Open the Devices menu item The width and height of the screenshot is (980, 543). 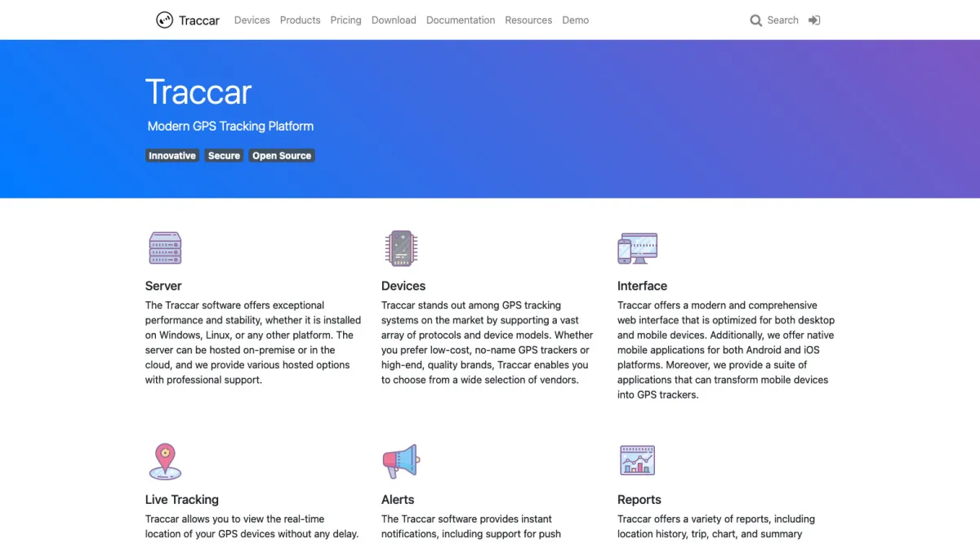252,20
